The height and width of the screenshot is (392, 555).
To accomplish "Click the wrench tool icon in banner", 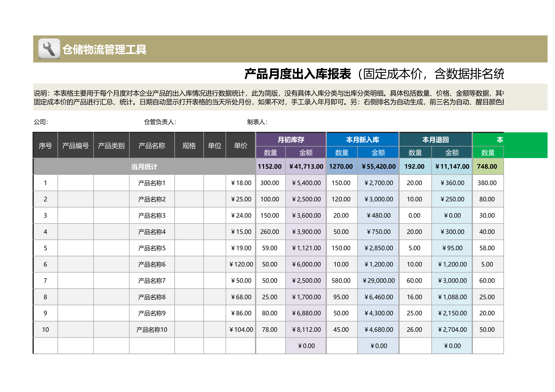I will pyautogui.click(x=49, y=49).
